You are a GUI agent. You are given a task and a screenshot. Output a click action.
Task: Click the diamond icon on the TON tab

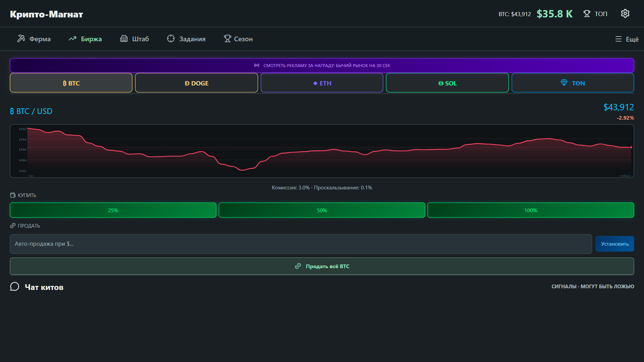[x=564, y=82]
